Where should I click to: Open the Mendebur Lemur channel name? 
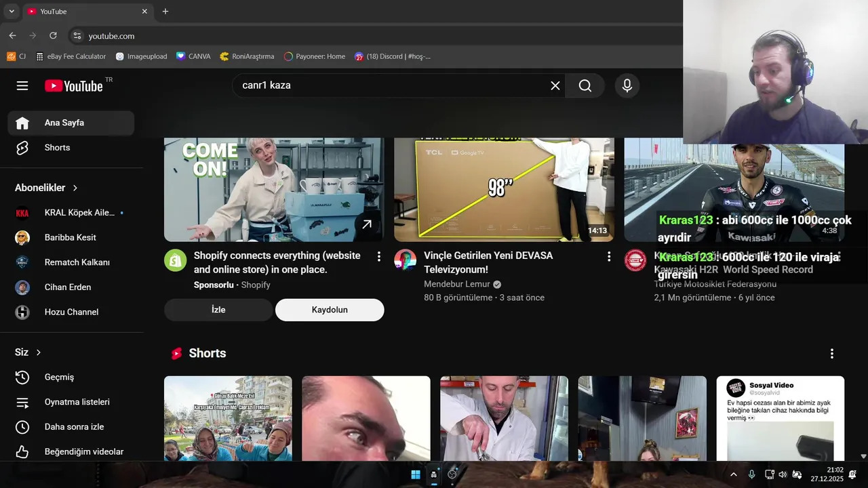click(x=458, y=284)
